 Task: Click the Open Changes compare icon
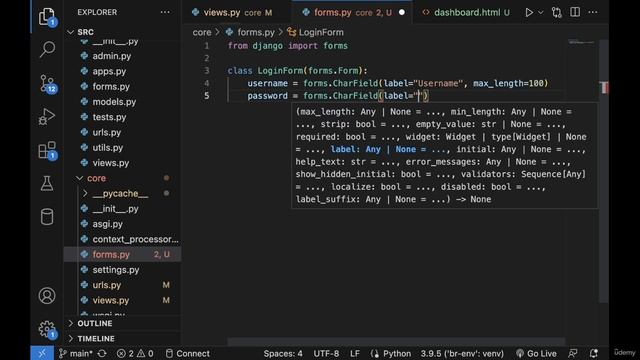(x=557, y=13)
